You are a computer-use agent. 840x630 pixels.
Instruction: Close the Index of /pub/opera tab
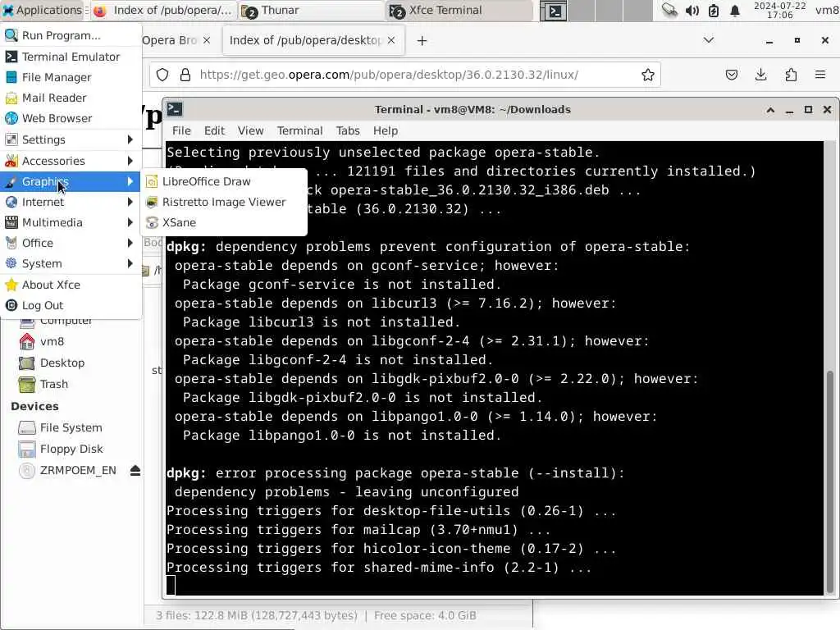391,40
